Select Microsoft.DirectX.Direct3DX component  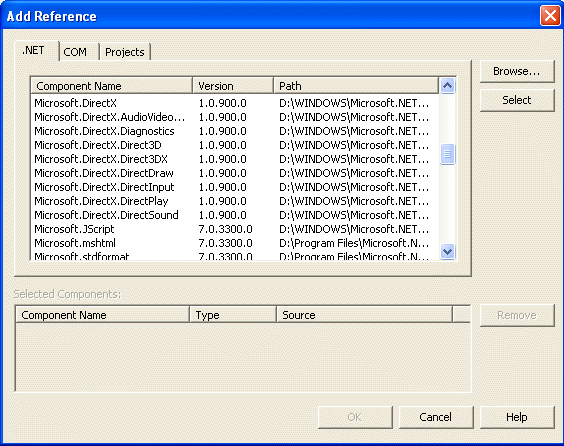click(x=235, y=159)
